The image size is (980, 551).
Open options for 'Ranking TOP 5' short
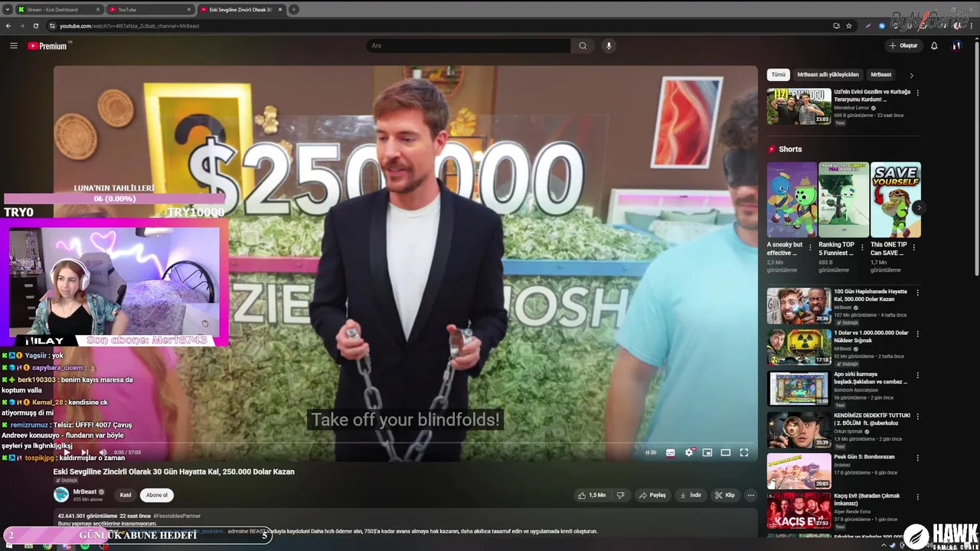point(862,247)
